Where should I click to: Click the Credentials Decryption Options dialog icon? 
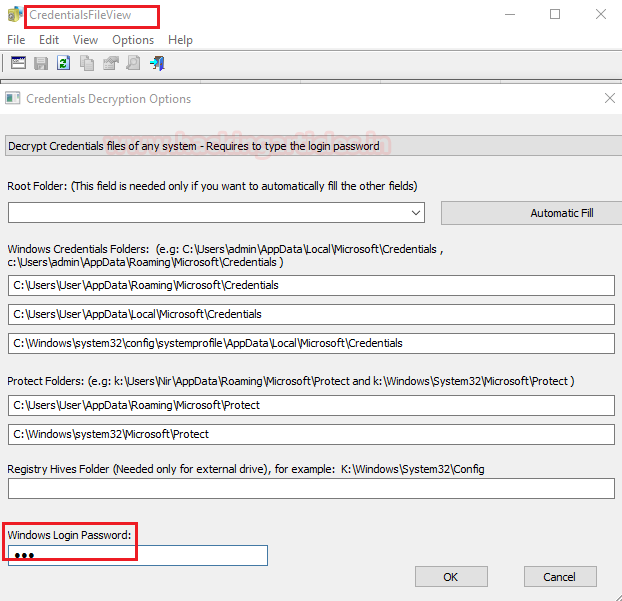13,98
